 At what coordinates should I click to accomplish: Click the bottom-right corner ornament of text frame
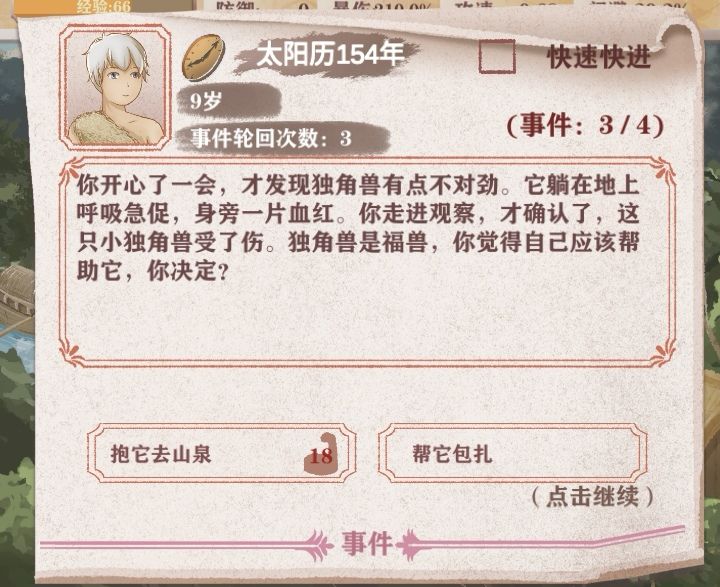tap(662, 353)
